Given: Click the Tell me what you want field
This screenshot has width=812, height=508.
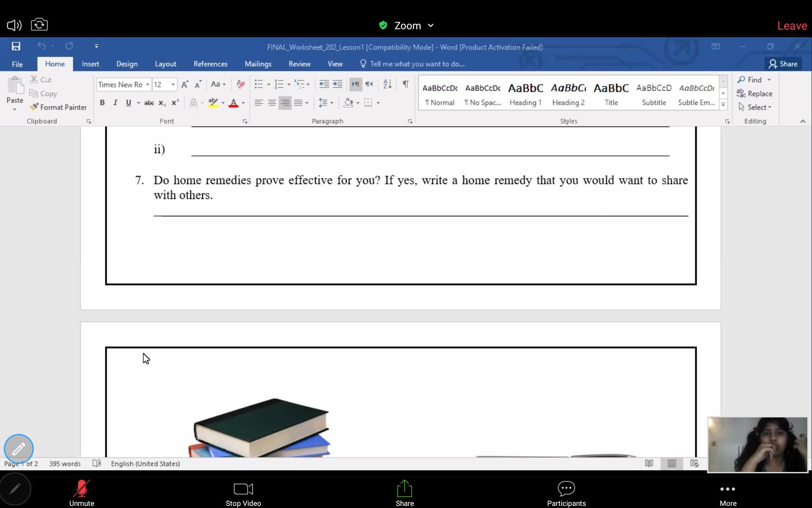Looking at the screenshot, I should click(x=417, y=64).
